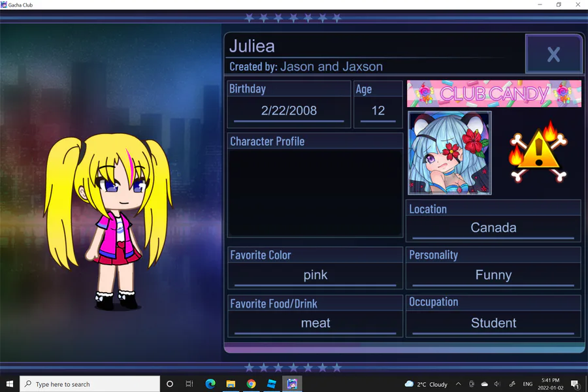Edit the character name field Juliea
Viewport: 588px width, 392px height.
252,46
